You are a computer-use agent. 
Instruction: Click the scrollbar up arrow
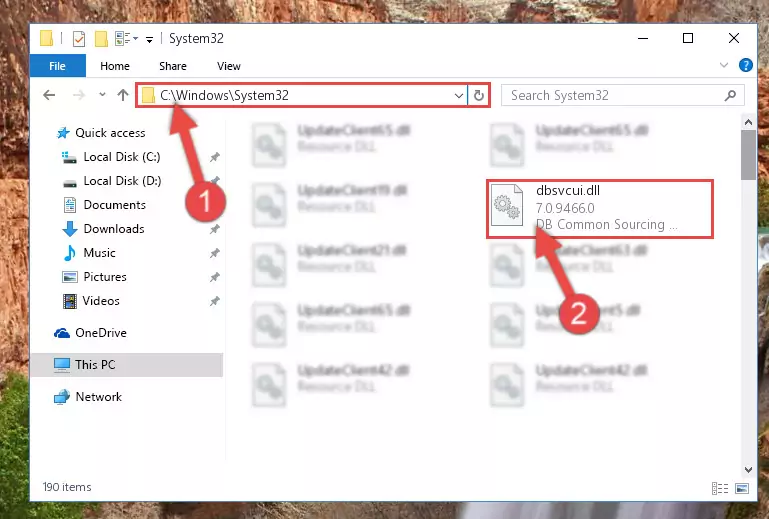tap(748, 122)
